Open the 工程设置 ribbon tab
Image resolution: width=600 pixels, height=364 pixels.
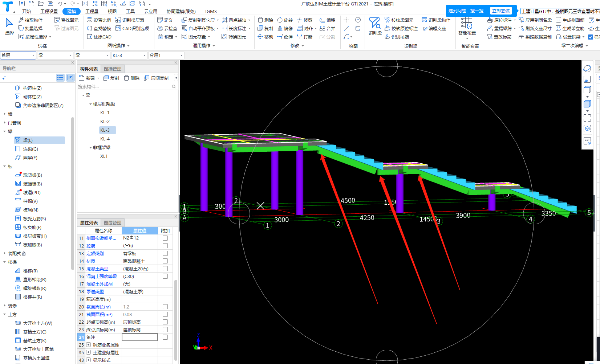tap(49, 11)
